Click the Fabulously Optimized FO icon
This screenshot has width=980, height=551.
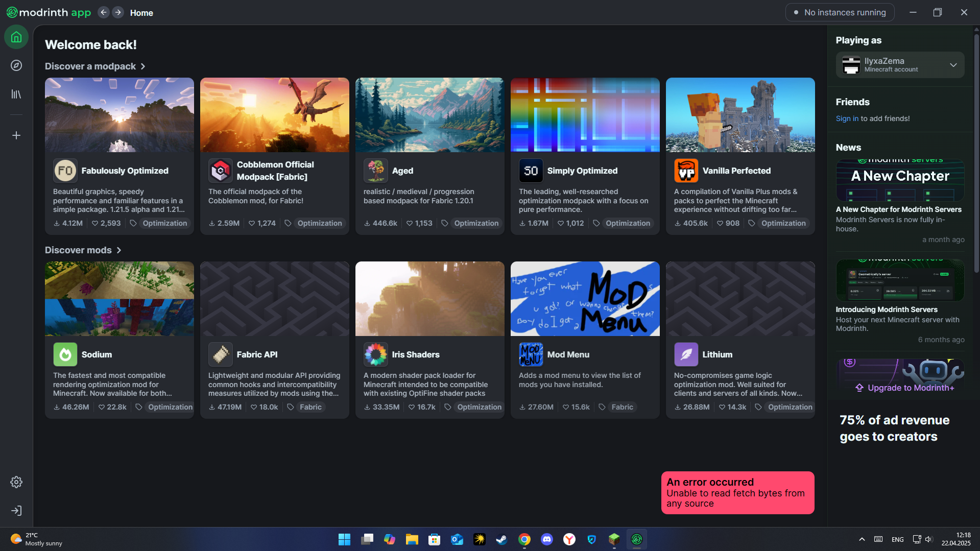click(x=65, y=171)
